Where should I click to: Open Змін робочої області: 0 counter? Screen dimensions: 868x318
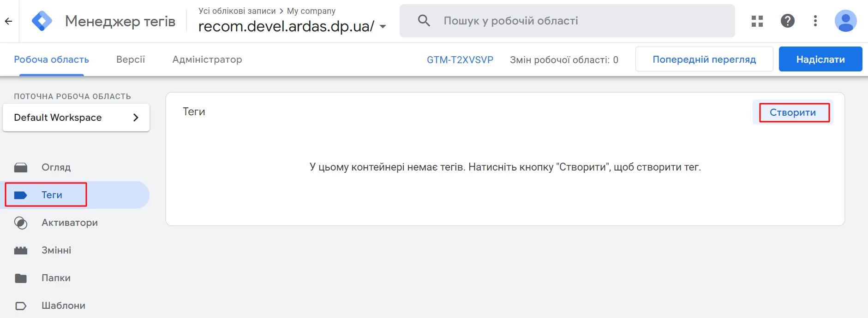coord(564,59)
